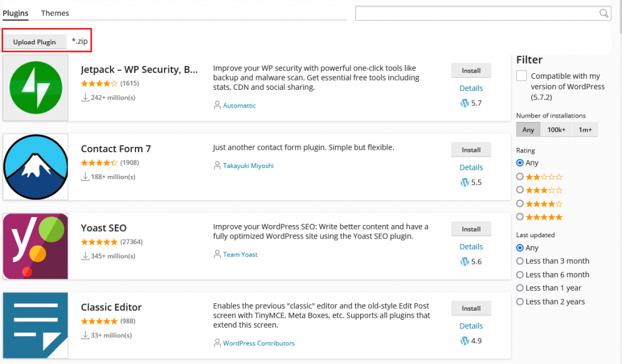Viewport: 622px width, 364px height.
Task: Select five-star rating filter
Action: (x=520, y=217)
